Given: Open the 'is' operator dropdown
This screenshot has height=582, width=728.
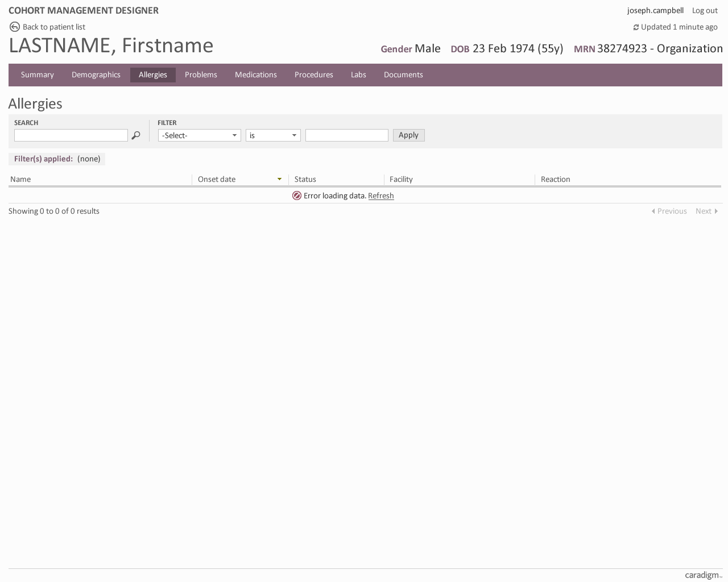Looking at the screenshot, I should pyautogui.click(x=273, y=135).
